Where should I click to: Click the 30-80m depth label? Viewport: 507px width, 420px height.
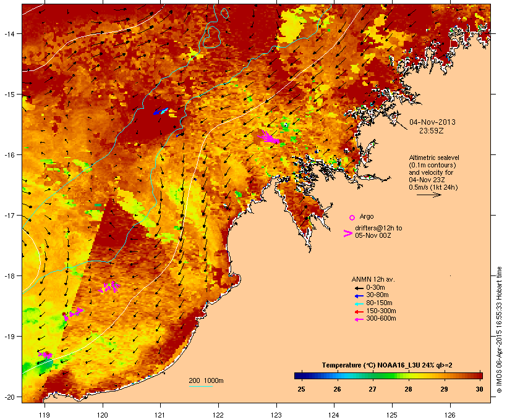[377, 295]
